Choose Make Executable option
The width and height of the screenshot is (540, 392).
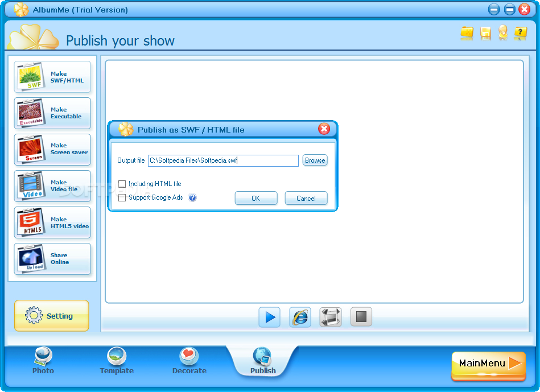tap(52, 113)
